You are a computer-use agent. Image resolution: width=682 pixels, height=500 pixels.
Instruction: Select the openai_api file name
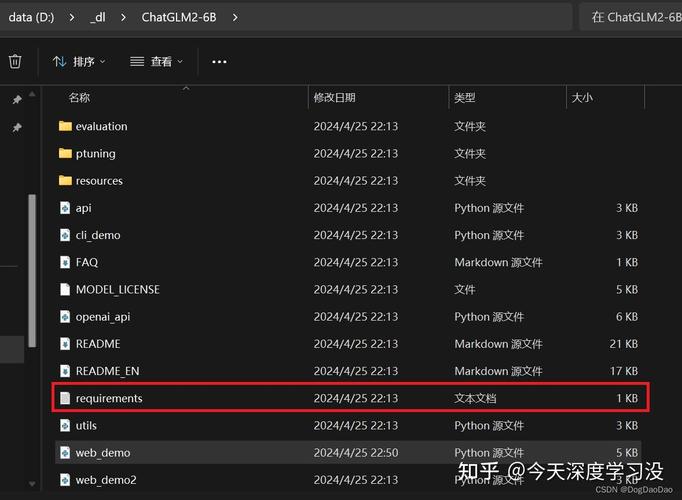click(x=103, y=317)
